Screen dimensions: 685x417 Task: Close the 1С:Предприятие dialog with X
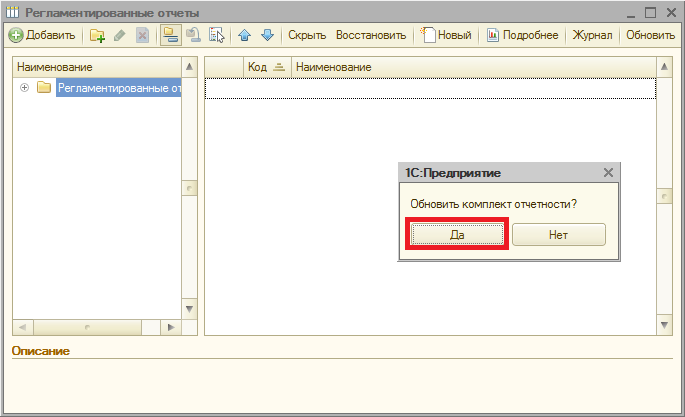tap(608, 173)
